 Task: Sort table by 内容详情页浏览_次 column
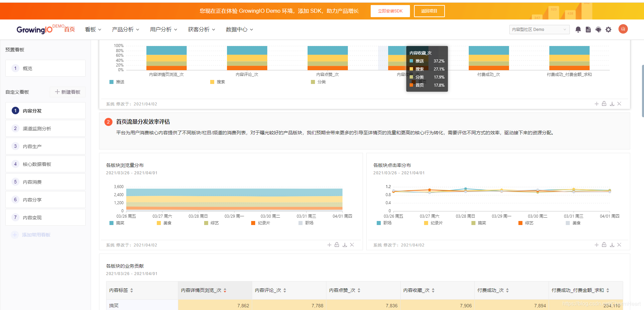(225, 290)
